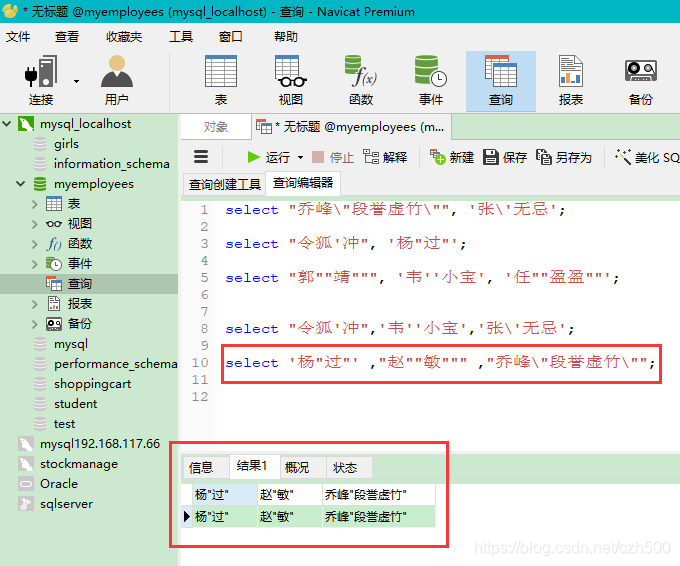Expand the 视图 node in tree

click(35, 224)
